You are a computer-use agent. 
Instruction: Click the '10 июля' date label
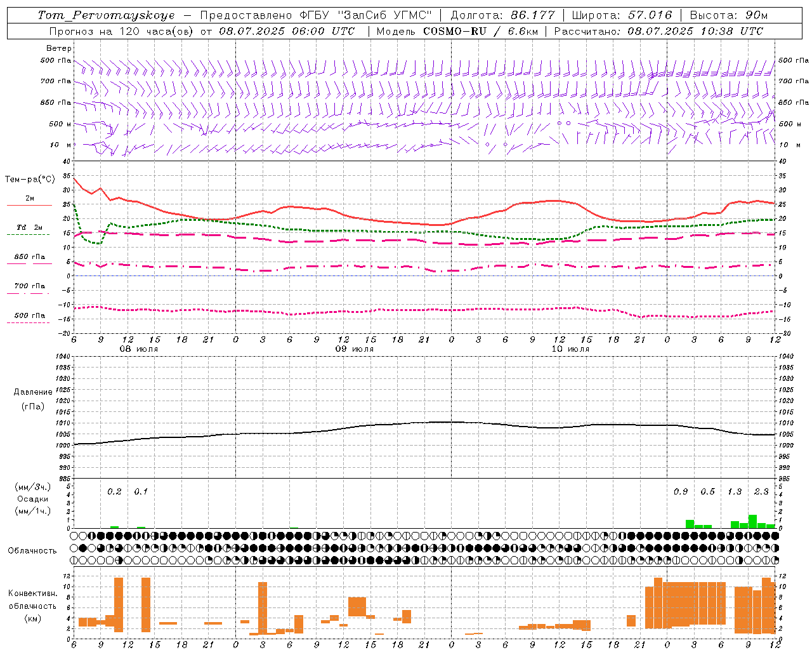click(x=570, y=349)
